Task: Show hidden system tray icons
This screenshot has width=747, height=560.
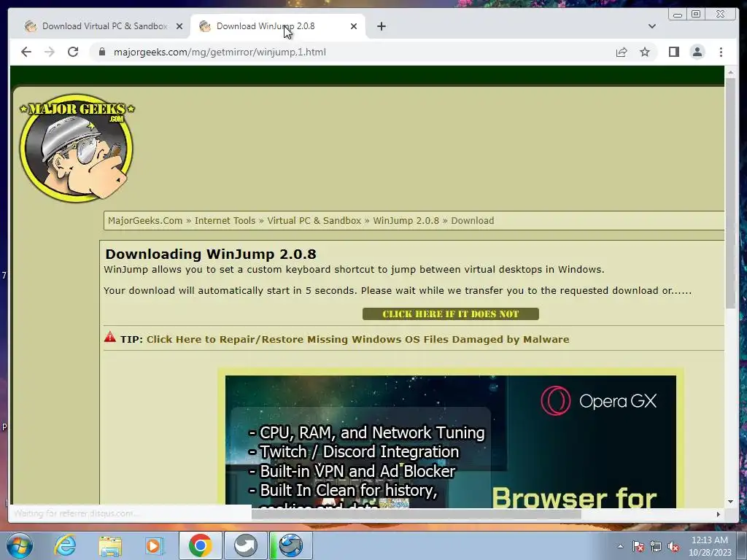Action: pos(620,546)
